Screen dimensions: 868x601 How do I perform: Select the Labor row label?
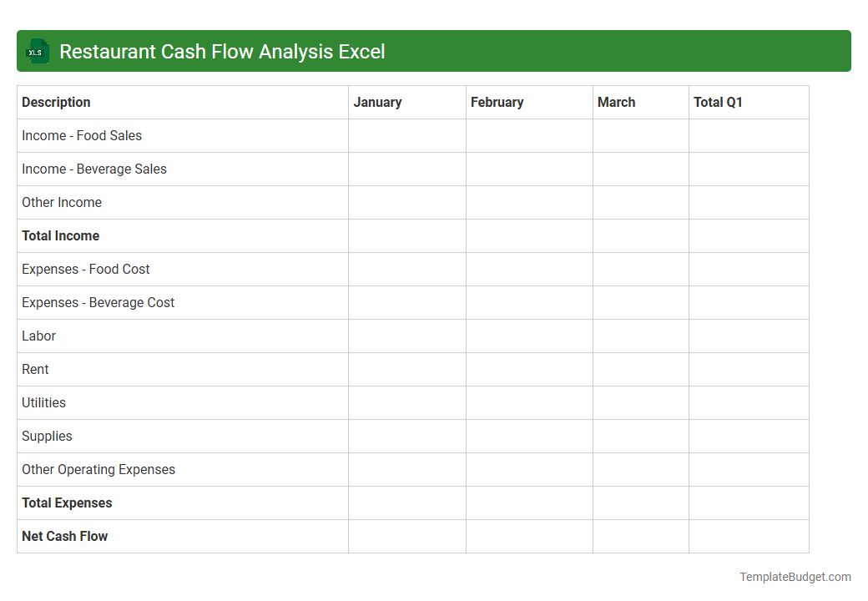tap(38, 336)
